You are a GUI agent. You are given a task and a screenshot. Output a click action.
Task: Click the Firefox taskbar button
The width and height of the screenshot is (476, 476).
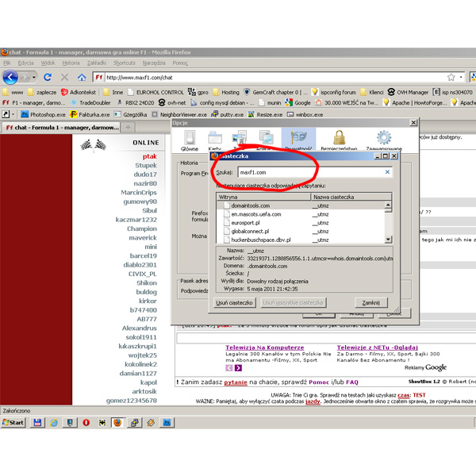pyautogui.click(x=117, y=423)
